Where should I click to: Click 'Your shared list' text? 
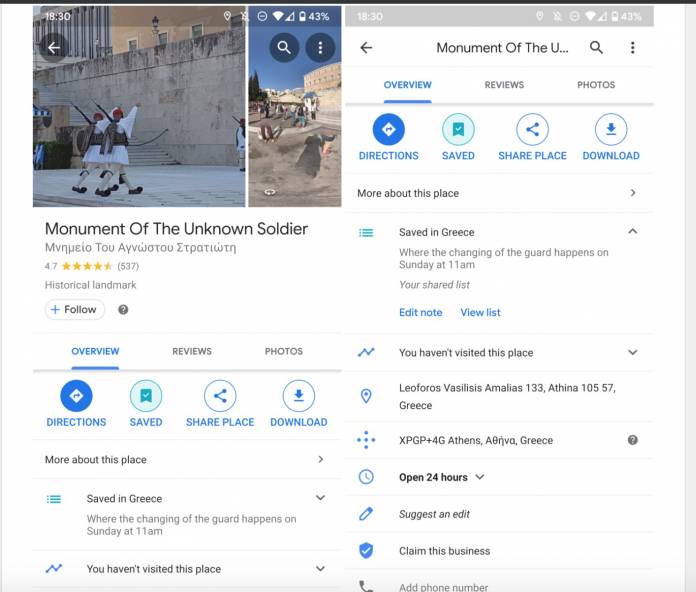pyautogui.click(x=434, y=284)
